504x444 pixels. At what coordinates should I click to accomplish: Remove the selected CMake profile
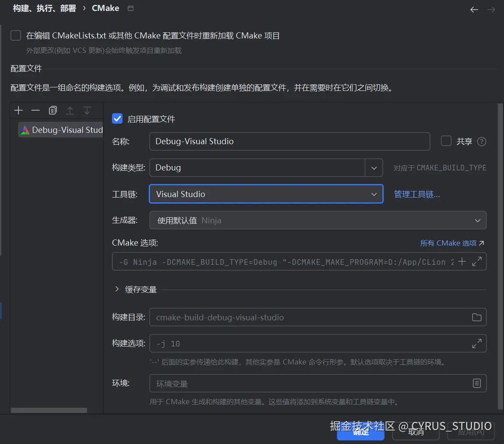click(x=36, y=111)
